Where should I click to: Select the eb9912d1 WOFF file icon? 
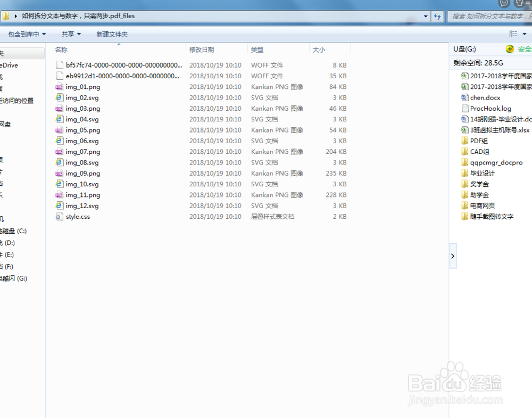pyautogui.click(x=60, y=76)
